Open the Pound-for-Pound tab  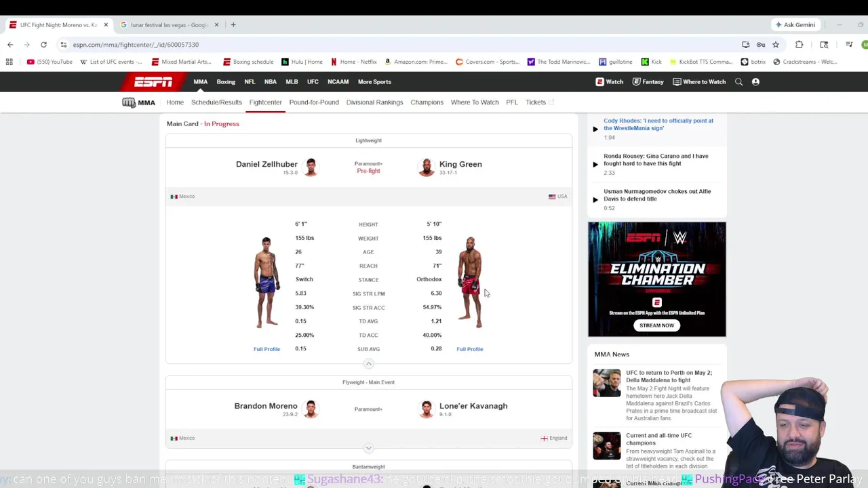tap(314, 102)
